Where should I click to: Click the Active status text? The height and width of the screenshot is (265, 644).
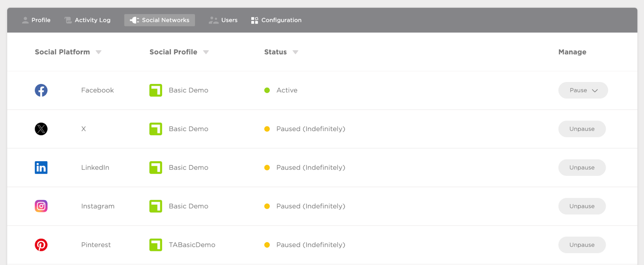287,90
